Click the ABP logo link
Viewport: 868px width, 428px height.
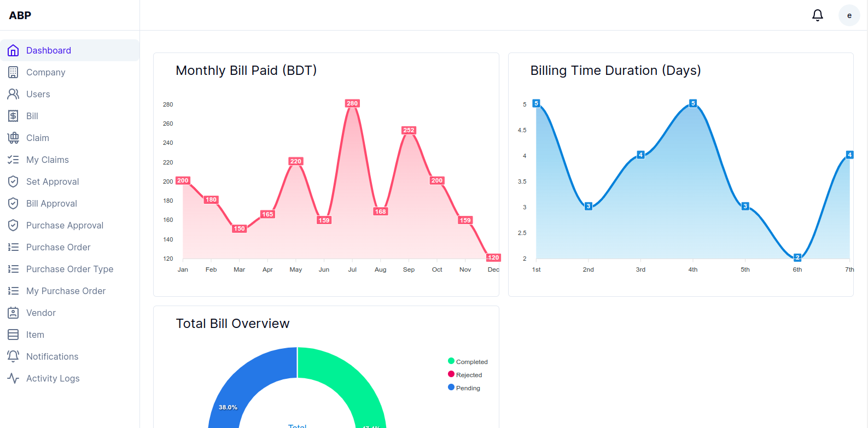pos(20,15)
